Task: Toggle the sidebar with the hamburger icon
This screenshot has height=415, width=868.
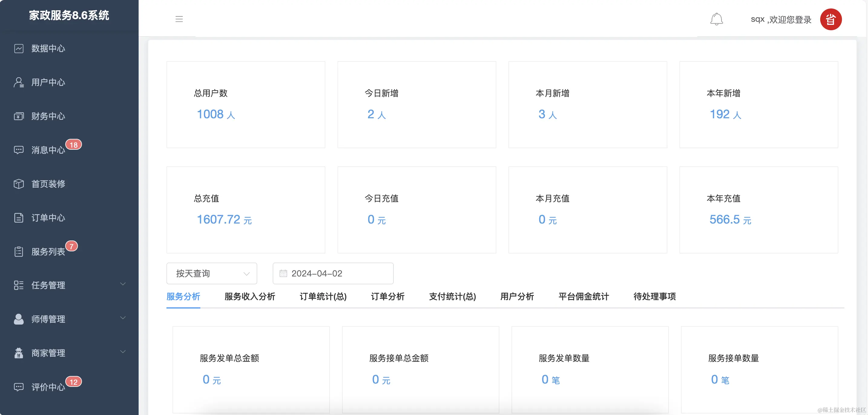Action: [x=179, y=19]
